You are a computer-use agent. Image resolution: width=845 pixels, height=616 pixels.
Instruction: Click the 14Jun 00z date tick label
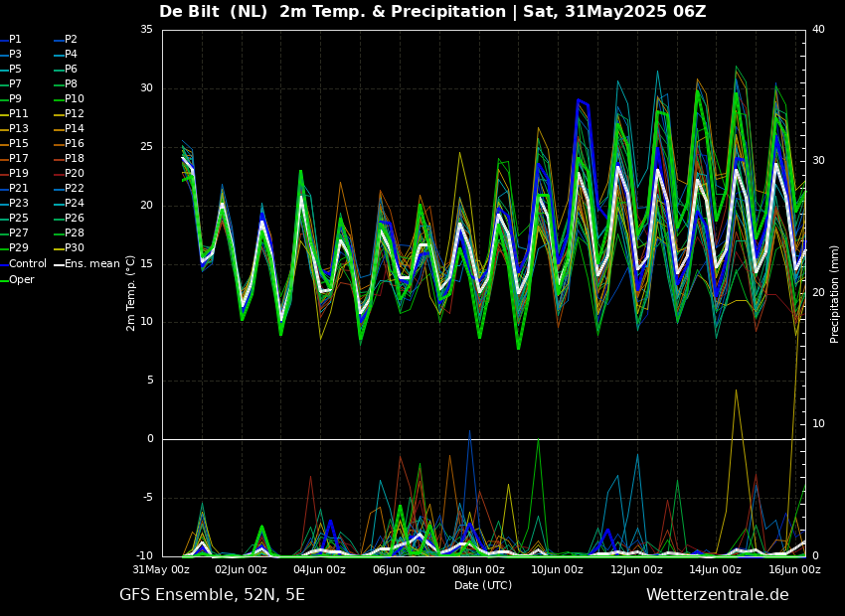715,570
